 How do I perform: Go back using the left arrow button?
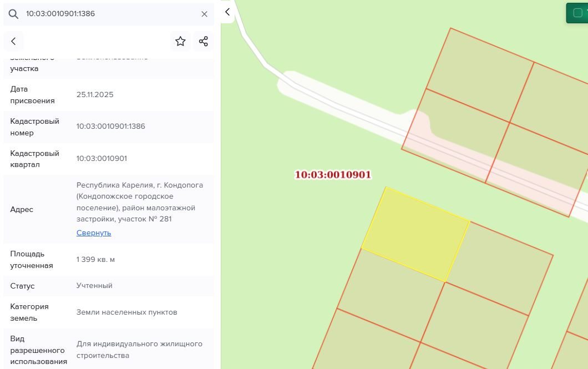click(x=13, y=41)
